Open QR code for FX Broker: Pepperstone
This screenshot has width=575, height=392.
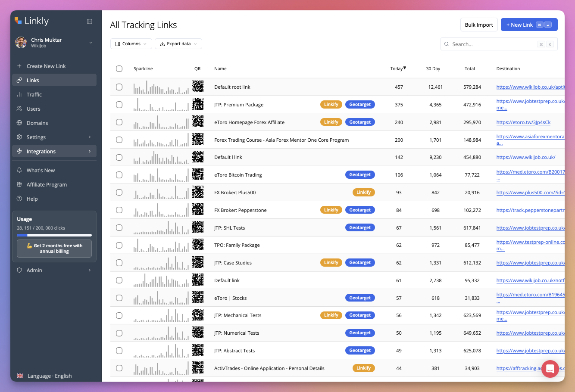[197, 210]
